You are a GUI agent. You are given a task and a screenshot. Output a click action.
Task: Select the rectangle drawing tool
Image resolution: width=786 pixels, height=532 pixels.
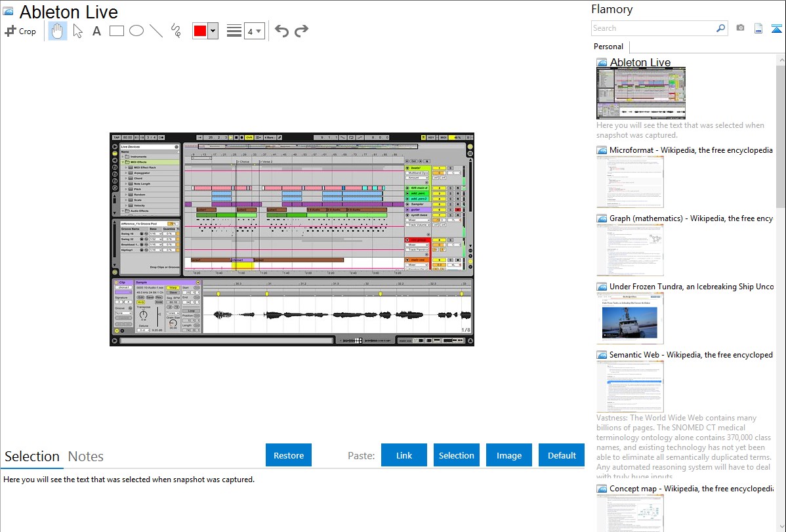(116, 31)
